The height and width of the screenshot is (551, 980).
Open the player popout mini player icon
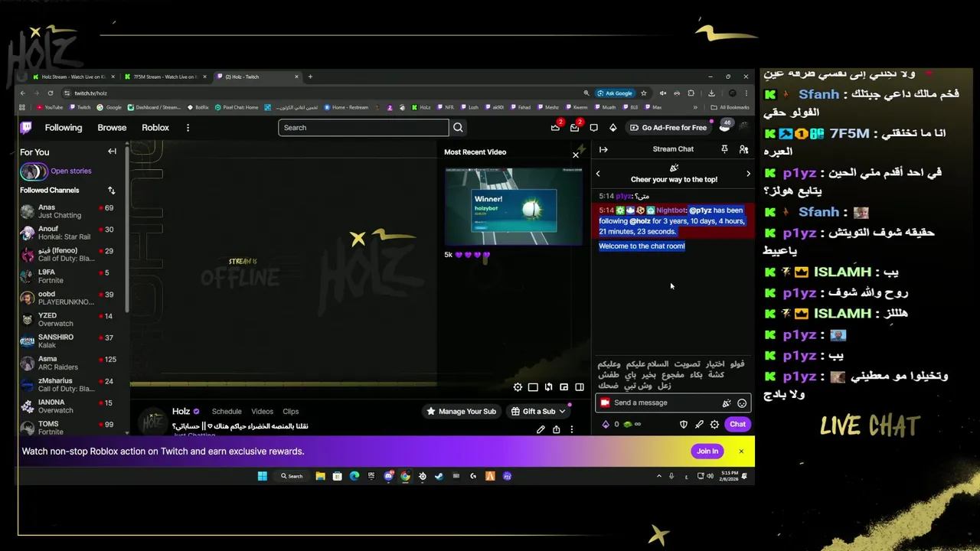click(563, 387)
